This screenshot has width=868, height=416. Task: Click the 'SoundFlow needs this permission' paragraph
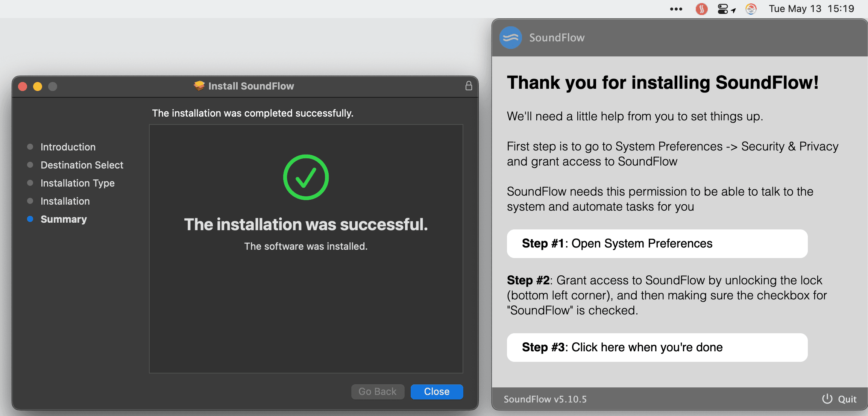coord(660,199)
